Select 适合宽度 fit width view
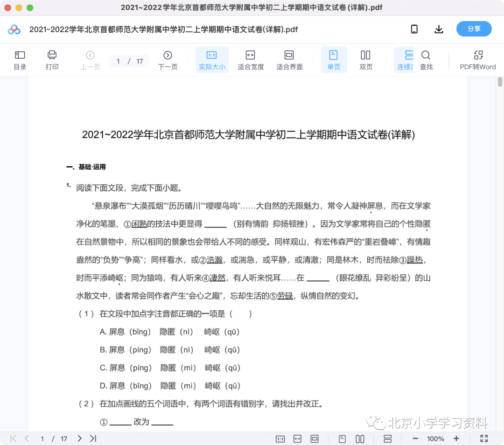 click(x=251, y=60)
